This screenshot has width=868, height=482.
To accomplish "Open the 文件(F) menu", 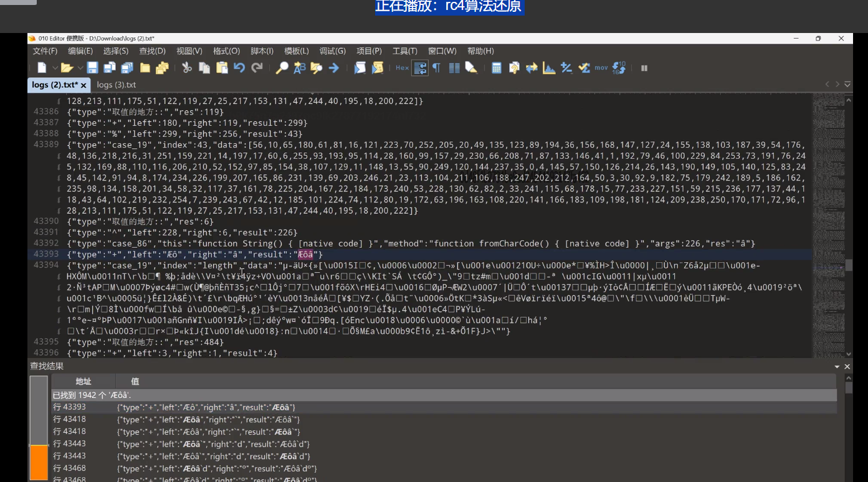I will [x=45, y=51].
